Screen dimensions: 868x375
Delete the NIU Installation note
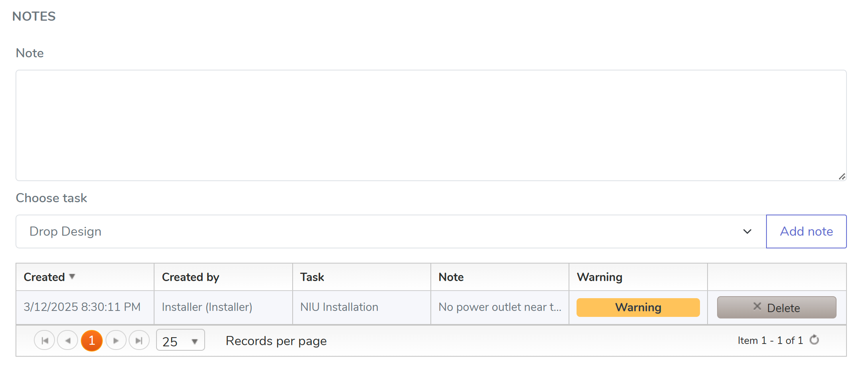click(776, 307)
